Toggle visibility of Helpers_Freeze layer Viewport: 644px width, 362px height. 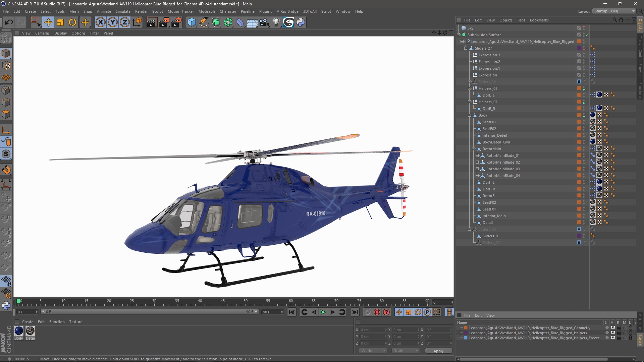[613, 338]
